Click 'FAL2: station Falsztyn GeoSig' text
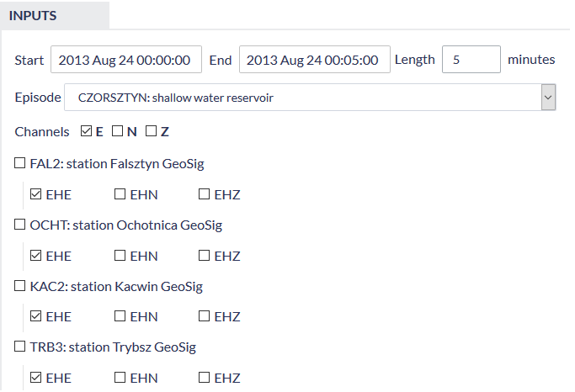The height and width of the screenshot is (392, 575). pyautogui.click(x=117, y=163)
